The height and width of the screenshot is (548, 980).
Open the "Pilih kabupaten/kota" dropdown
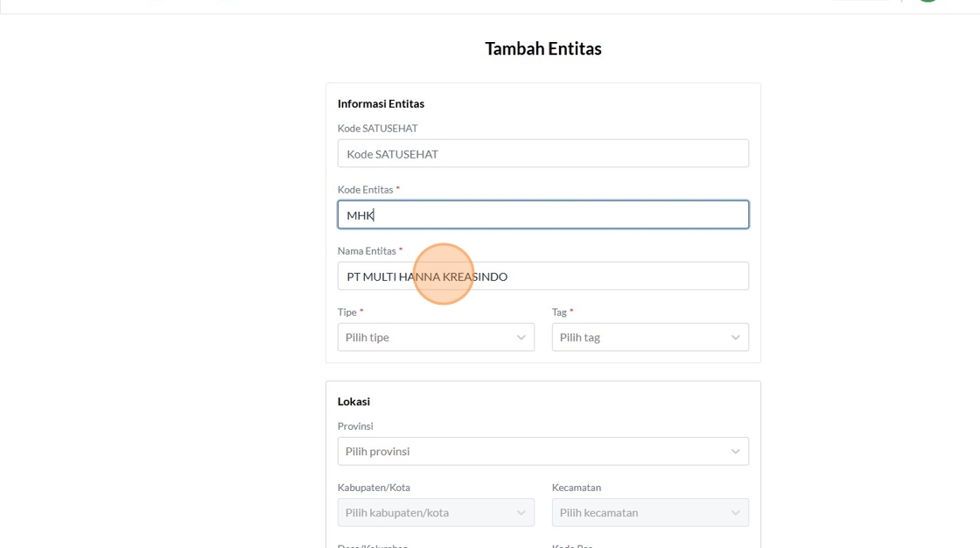coord(427,513)
